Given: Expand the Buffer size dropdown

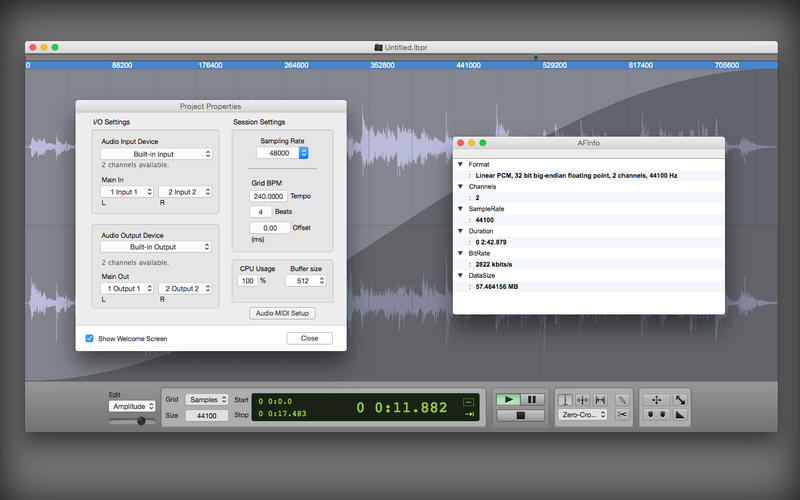Looking at the screenshot, I should [x=307, y=281].
